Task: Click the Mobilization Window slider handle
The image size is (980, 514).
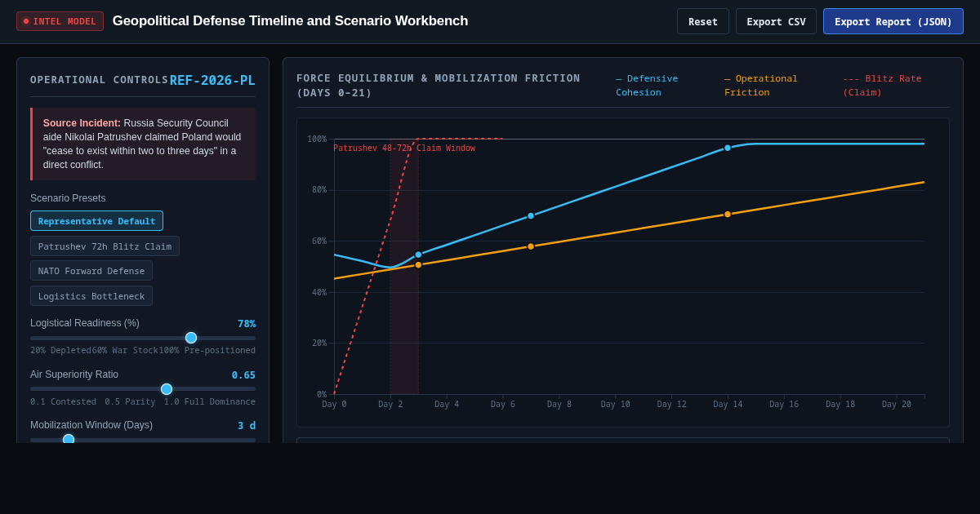Action: click(x=69, y=440)
